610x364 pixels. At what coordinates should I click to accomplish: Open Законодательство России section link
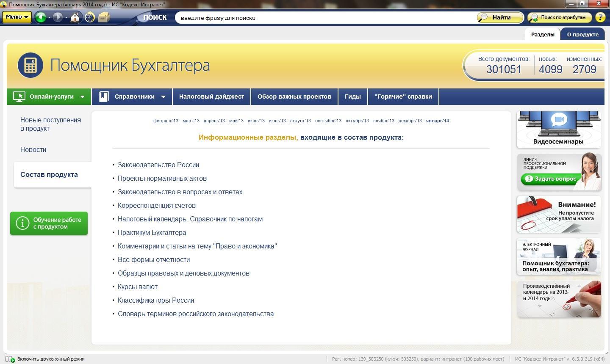[x=158, y=165]
